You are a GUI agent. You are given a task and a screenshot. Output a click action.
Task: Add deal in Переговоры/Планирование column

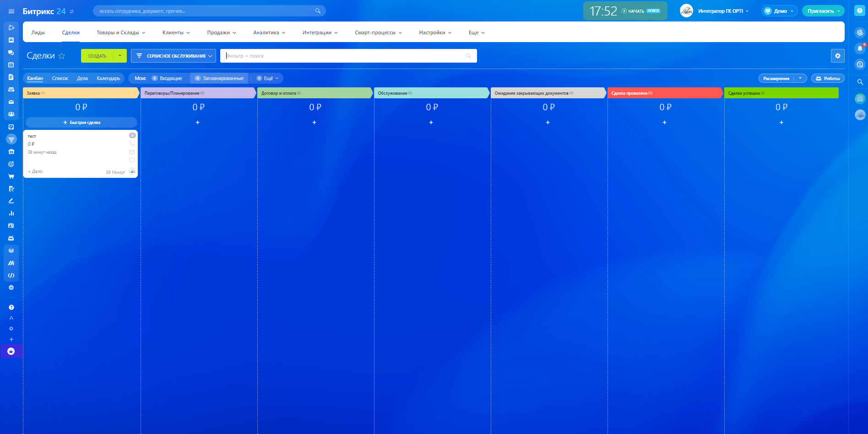click(198, 123)
